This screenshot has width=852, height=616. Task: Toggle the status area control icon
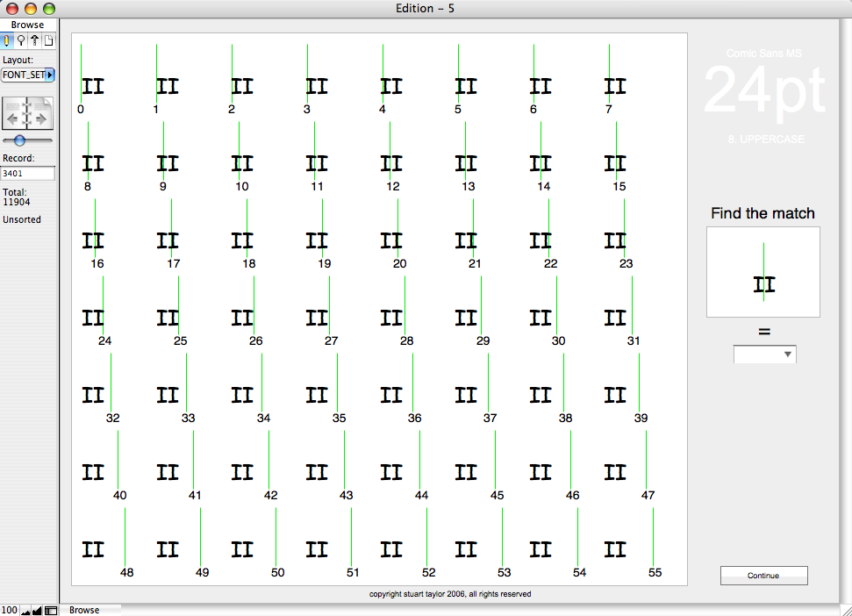click(51, 610)
